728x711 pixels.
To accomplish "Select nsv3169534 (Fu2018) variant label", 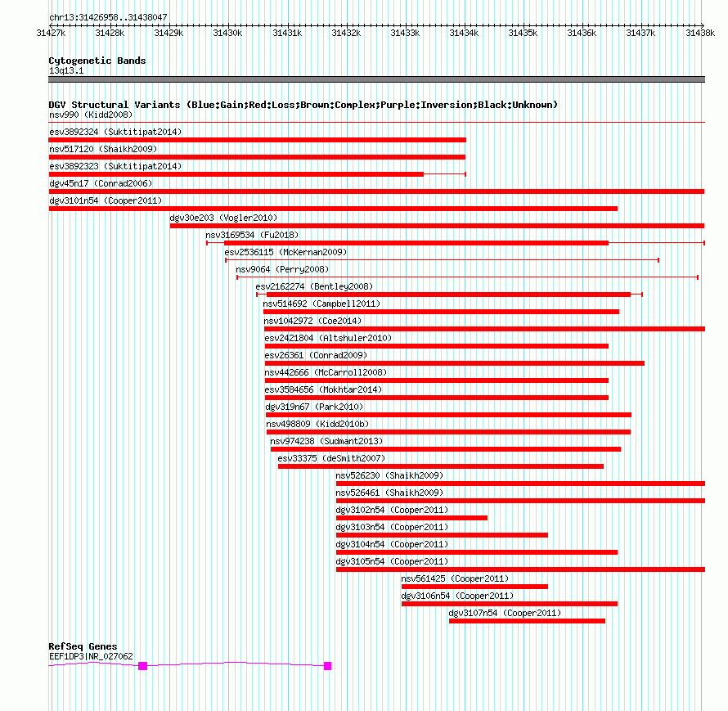I will (x=252, y=235).
